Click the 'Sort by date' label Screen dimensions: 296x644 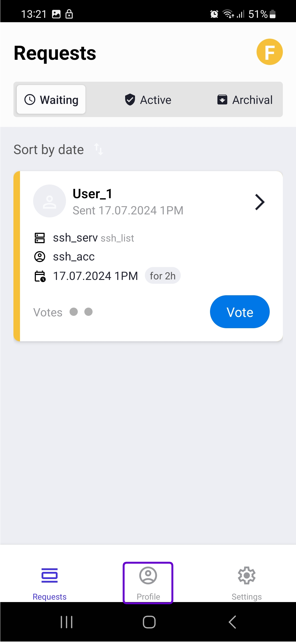coord(49,150)
